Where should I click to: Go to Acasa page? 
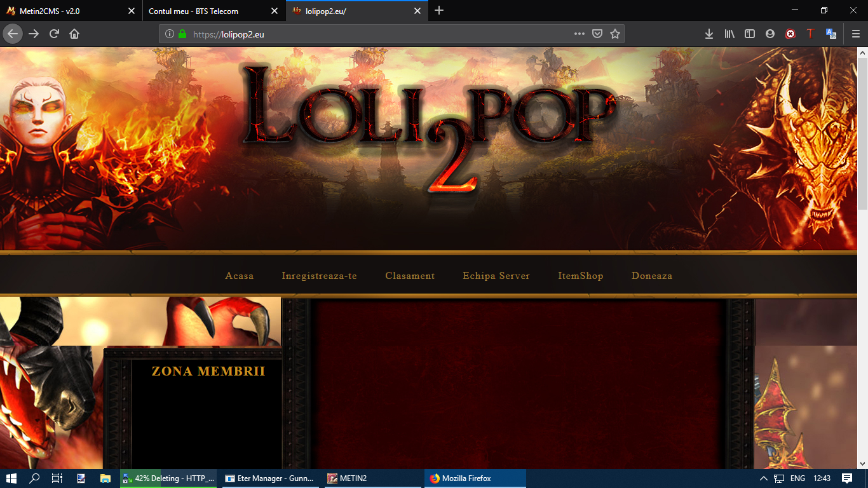click(x=240, y=276)
